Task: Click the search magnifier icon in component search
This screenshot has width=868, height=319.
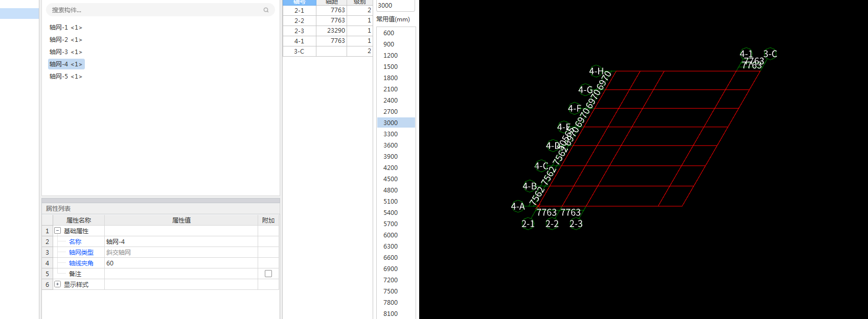Action: click(x=266, y=10)
